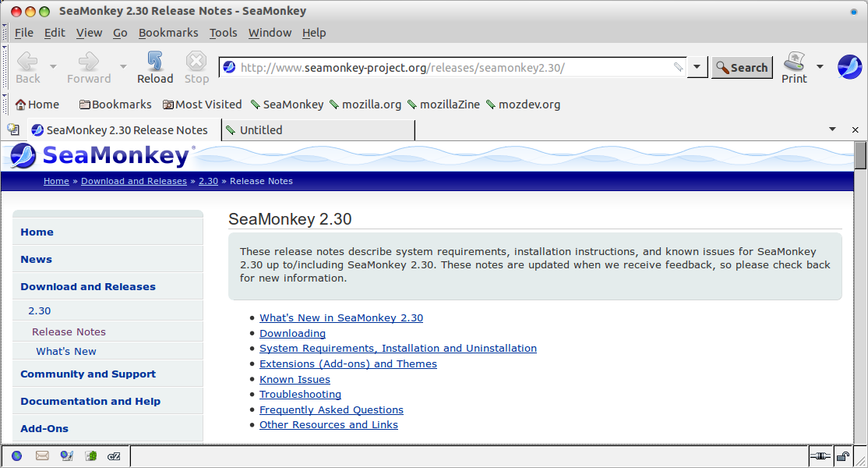This screenshot has height=468, width=868.
Task: Click the SeaMonkey logo banner on page
Action: 102,156
